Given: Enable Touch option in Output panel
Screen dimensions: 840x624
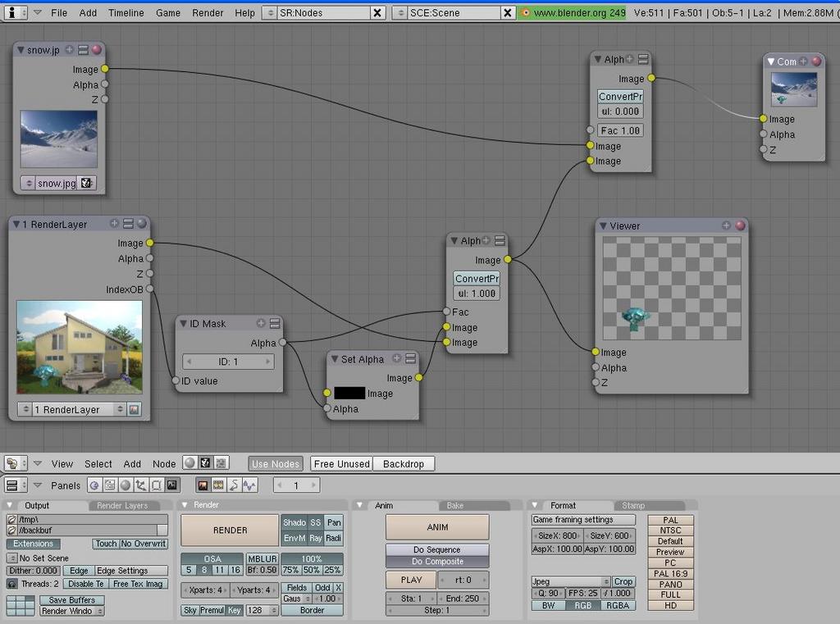Looking at the screenshot, I should 106,544.
